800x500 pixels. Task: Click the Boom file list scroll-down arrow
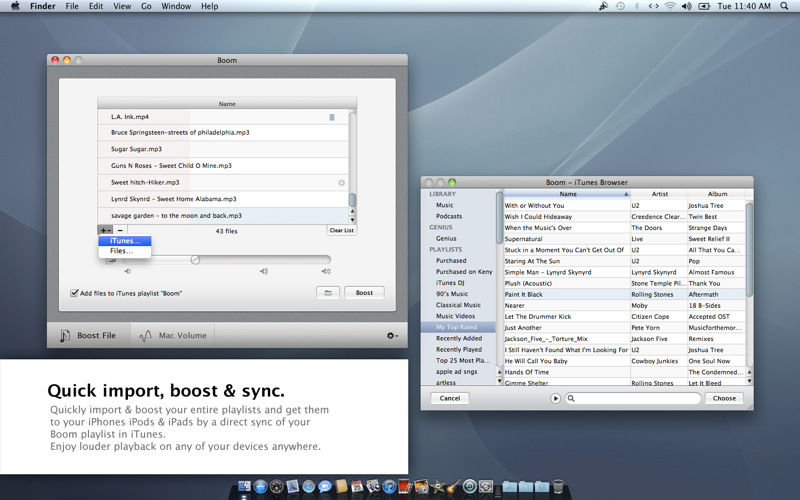352,220
